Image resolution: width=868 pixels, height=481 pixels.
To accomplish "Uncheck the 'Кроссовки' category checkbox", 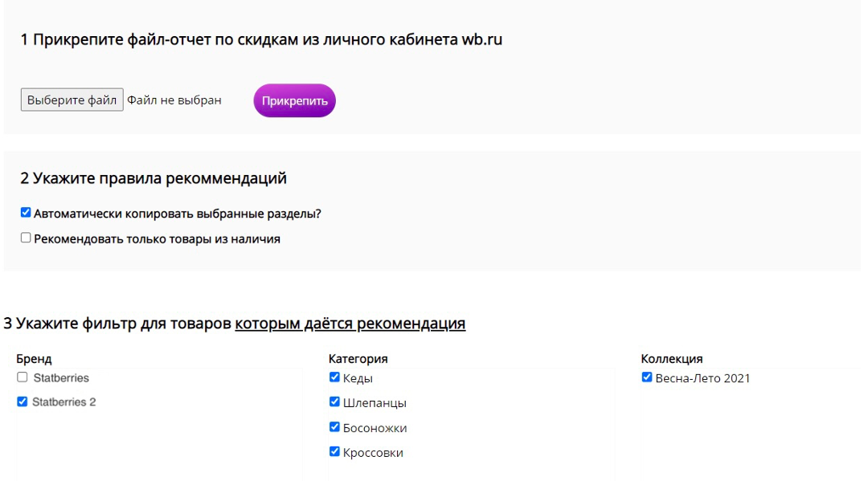I will [x=334, y=452].
